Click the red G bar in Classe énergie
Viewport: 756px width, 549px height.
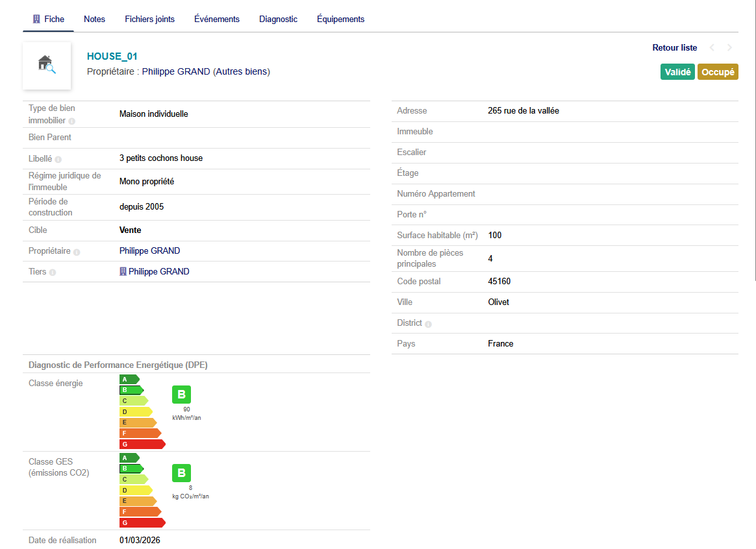[x=142, y=445]
